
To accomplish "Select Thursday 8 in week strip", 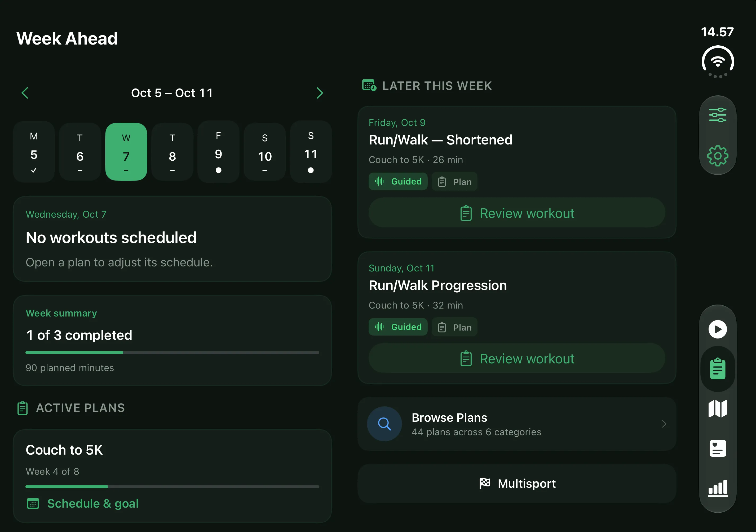I will click(x=172, y=152).
